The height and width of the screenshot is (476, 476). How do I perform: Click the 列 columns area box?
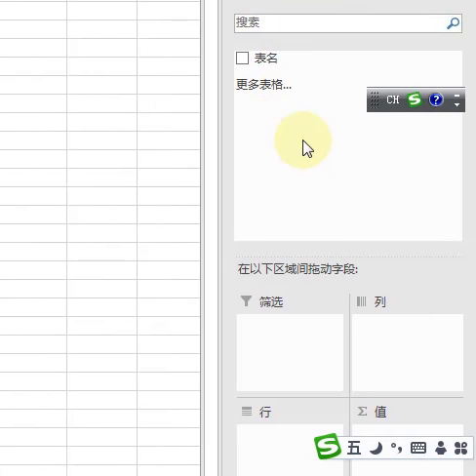pyautogui.click(x=408, y=352)
